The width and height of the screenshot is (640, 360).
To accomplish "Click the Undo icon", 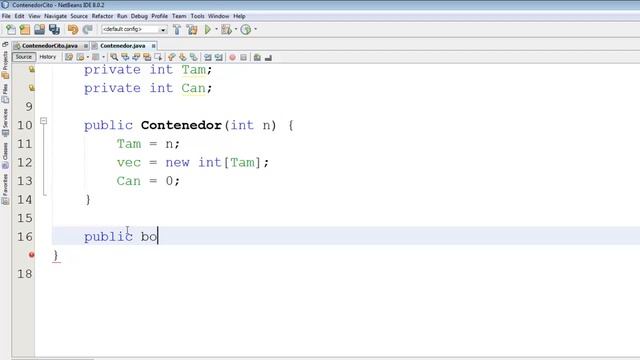I will (x=73, y=29).
